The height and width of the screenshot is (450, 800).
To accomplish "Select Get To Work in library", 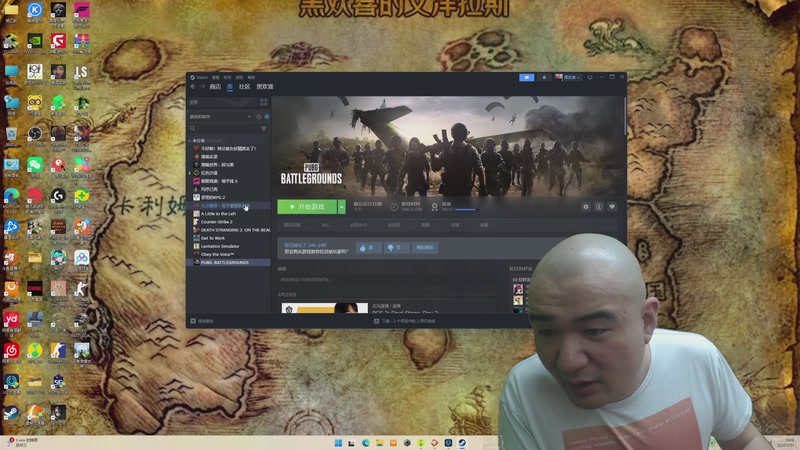I will [x=212, y=238].
